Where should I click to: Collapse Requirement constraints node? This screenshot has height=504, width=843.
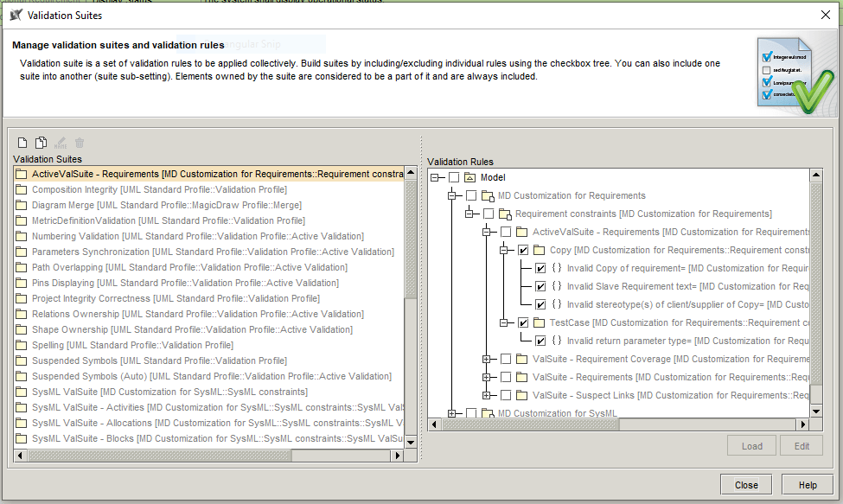[469, 214]
